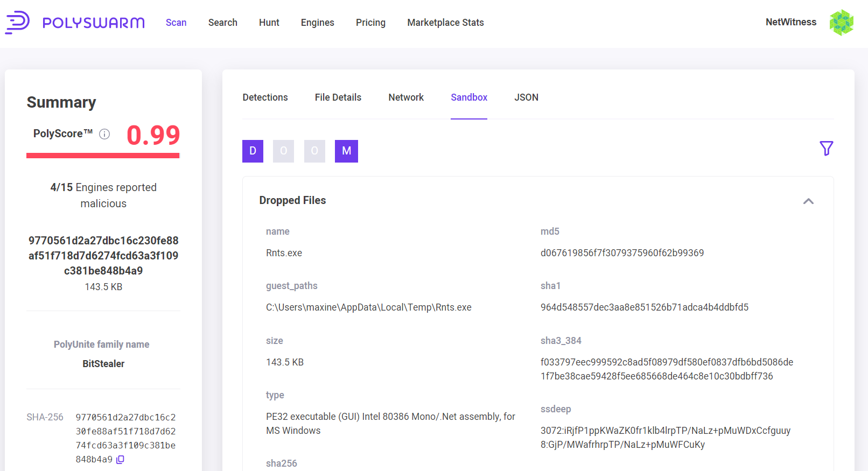Collapse the Dropped Files section chevron
Image resolution: width=868 pixels, height=471 pixels.
click(808, 201)
